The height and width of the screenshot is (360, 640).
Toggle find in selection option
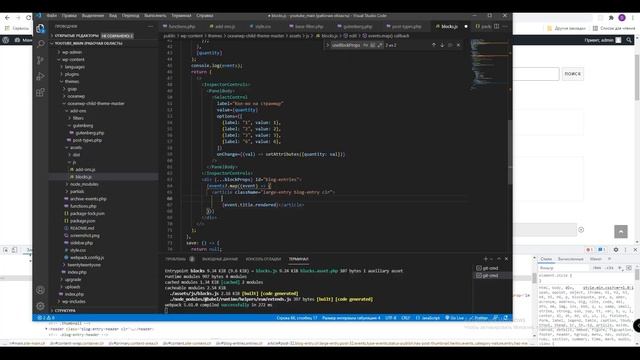point(450,45)
